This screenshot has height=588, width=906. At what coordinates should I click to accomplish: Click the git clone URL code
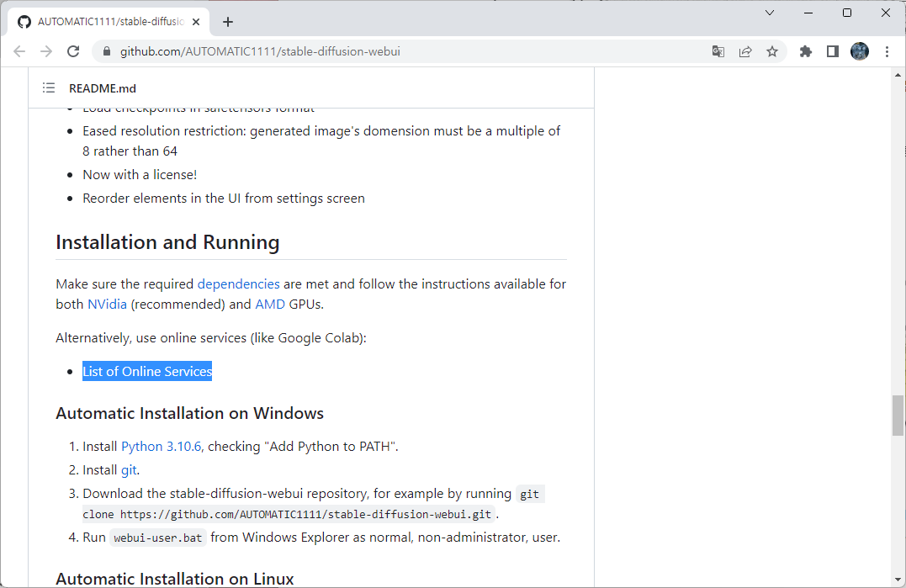coord(289,514)
